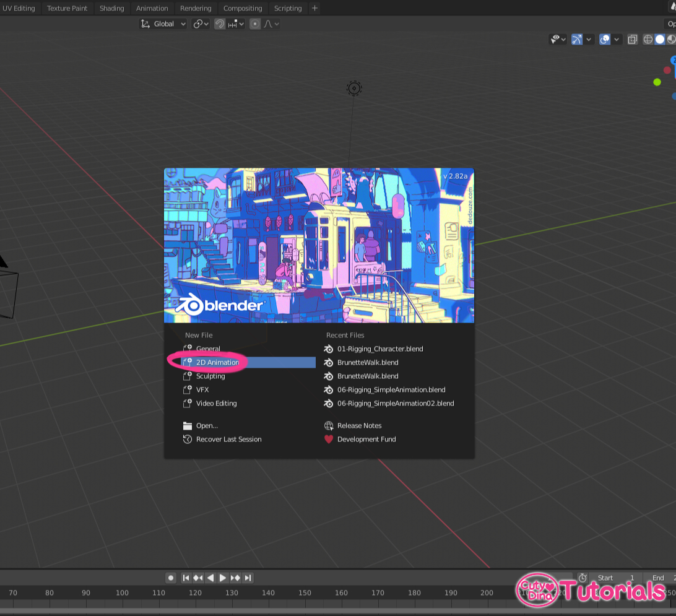Enable automatic keyframe recording circle
676x616 pixels.
click(171, 578)
